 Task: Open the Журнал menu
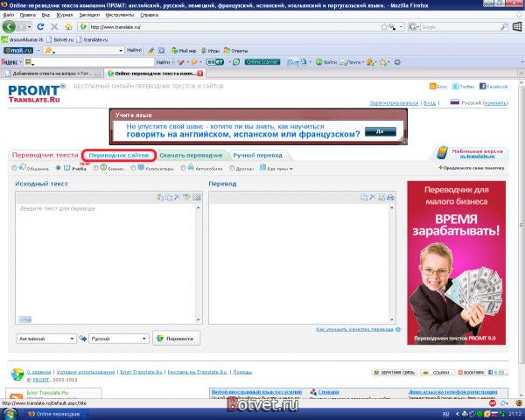[64, 15]
